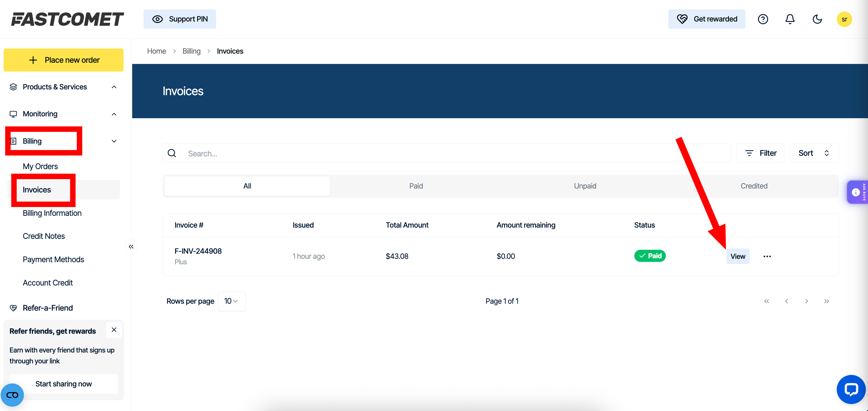Close the Refer friends banner

pos(114,329)
